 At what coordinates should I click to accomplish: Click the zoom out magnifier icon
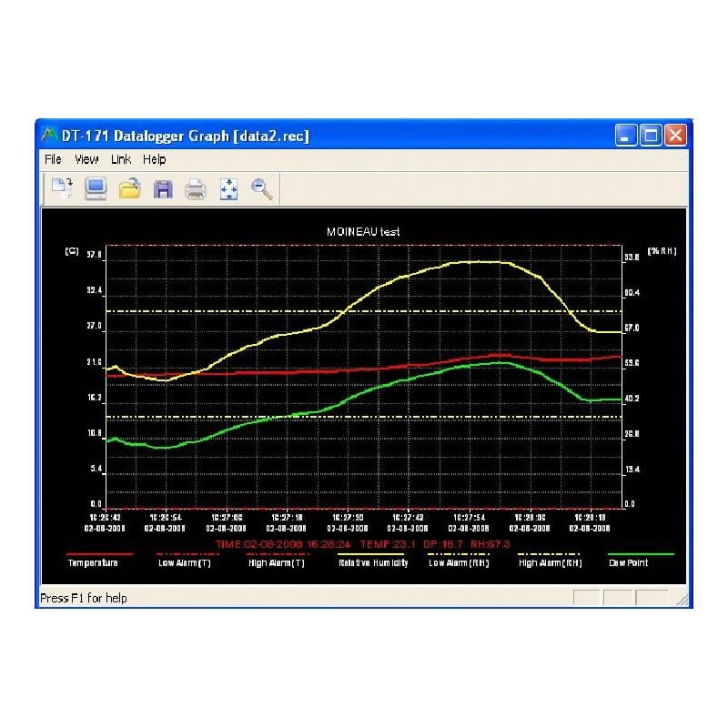262,188
